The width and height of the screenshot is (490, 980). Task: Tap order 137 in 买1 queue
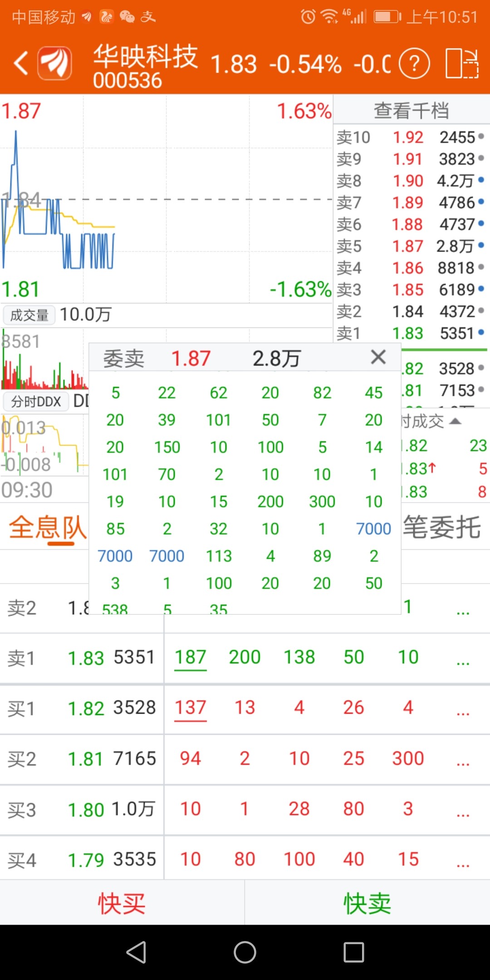pos(191,708)
